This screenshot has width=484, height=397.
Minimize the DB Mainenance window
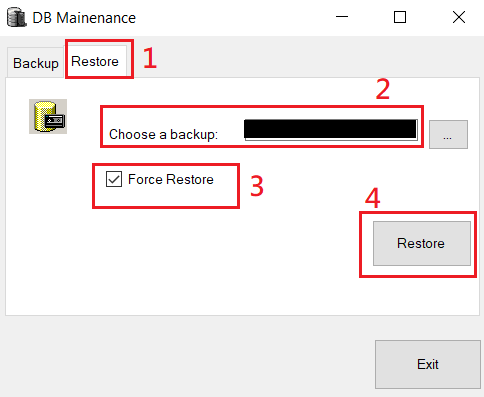tap(342, 17)
